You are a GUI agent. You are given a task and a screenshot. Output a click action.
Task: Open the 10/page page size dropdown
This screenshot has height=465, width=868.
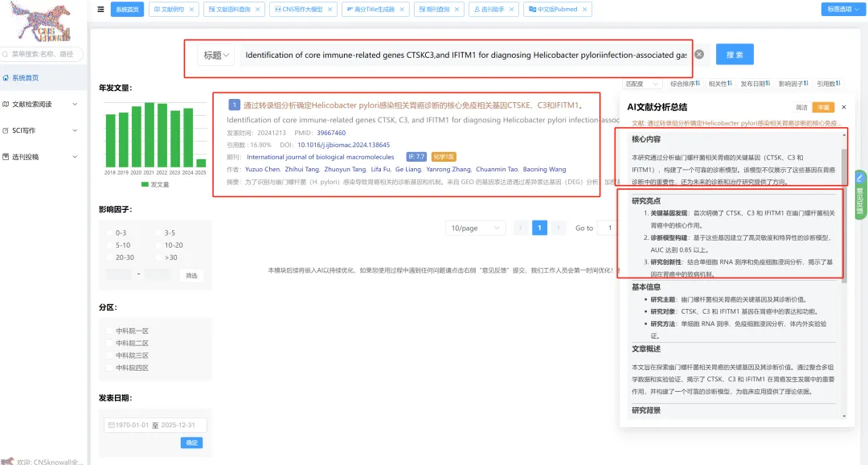pyautogui.click(x=476, y=228)
